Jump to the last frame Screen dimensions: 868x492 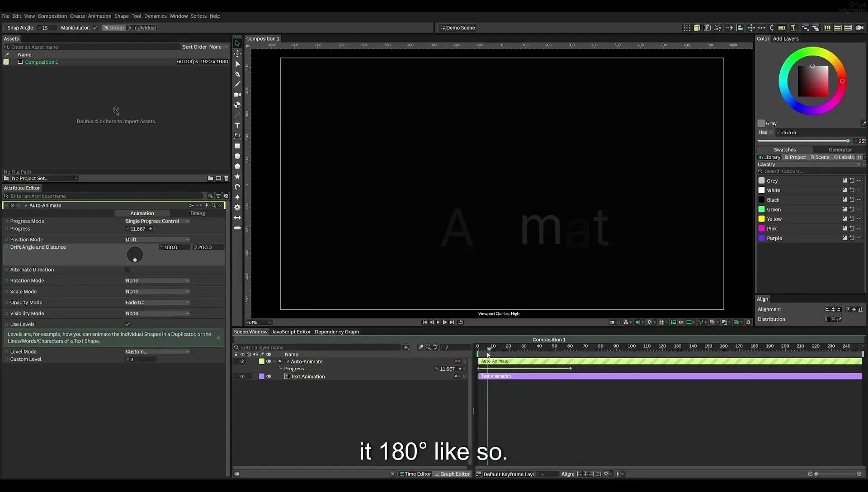point(452,322)
